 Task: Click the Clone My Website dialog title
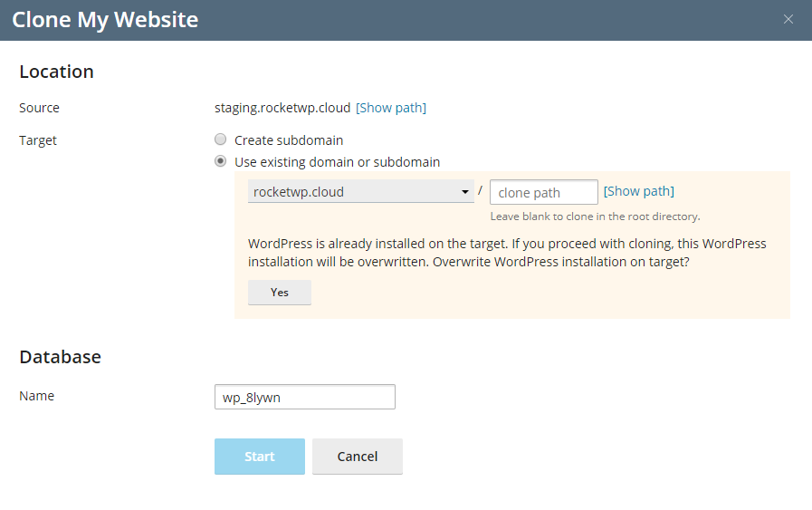[105, 20]
